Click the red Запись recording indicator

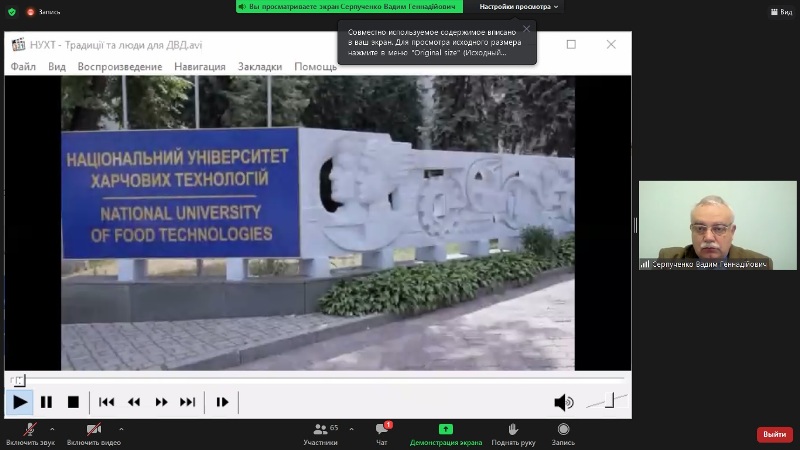click(44, 12)
